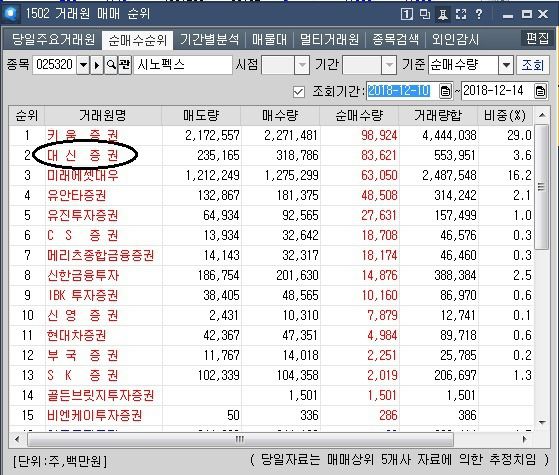559x475 pixels.
Task: Select 신한금융투자 broker row
Action: (x=83, y=275)
